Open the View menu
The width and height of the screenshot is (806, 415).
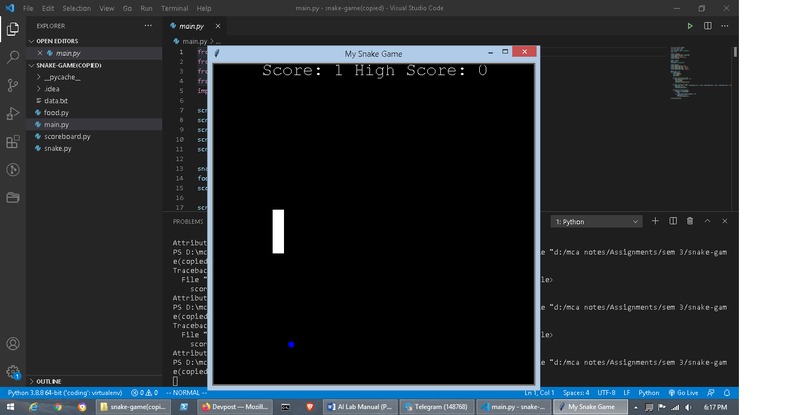106,8
